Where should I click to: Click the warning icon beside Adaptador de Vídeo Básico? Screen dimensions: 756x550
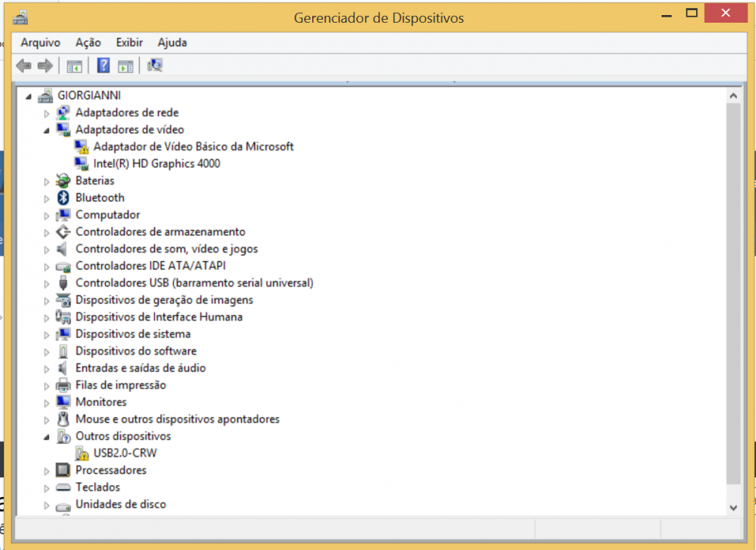pos(81,147)
